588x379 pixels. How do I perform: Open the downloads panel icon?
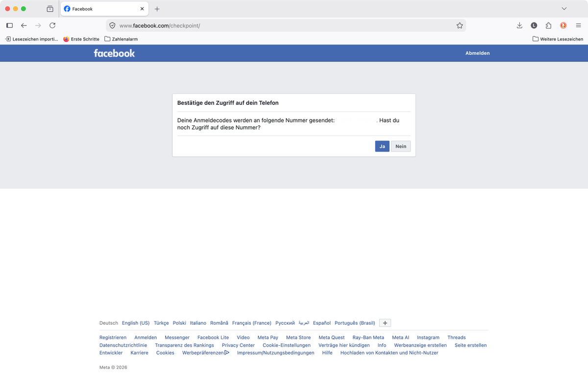[x=519, y=25]
